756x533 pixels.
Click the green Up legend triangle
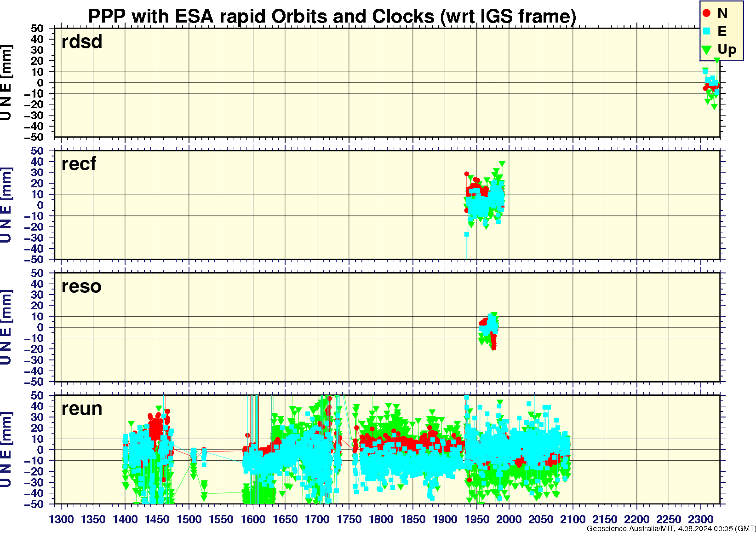pyautogui.click(x=707, y=49)
